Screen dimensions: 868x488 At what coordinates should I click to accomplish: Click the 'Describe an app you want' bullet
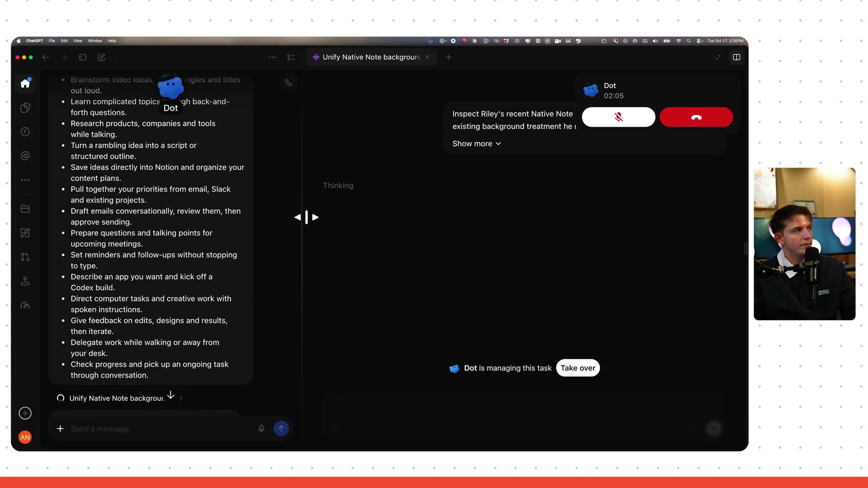coord(141,282)
